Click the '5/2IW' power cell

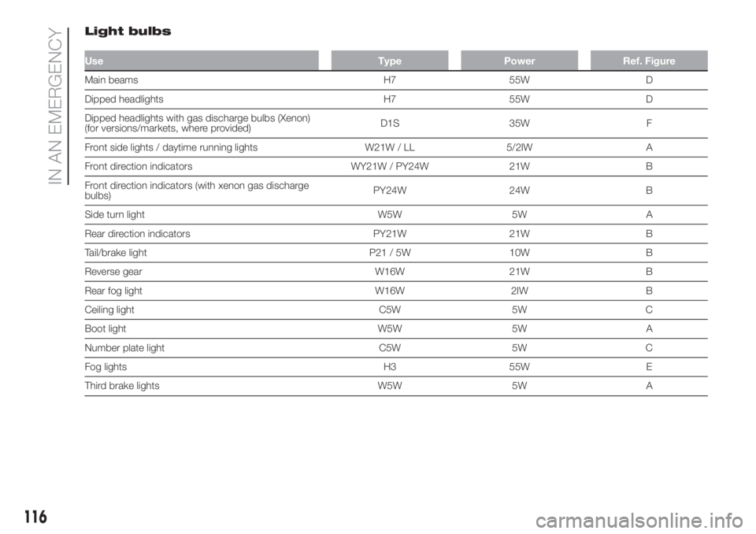pos(519,147)
